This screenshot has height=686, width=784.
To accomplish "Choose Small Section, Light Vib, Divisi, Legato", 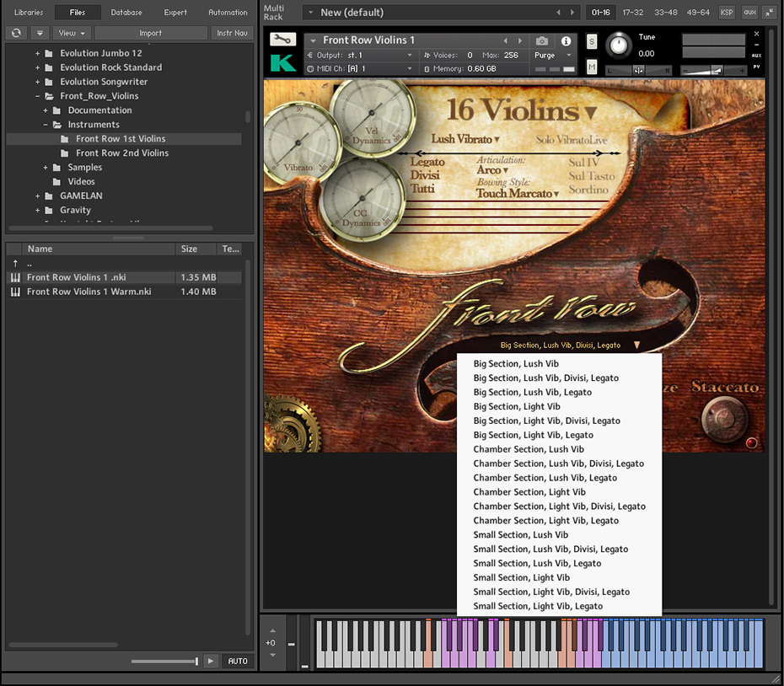I will [x=560, y=592].
